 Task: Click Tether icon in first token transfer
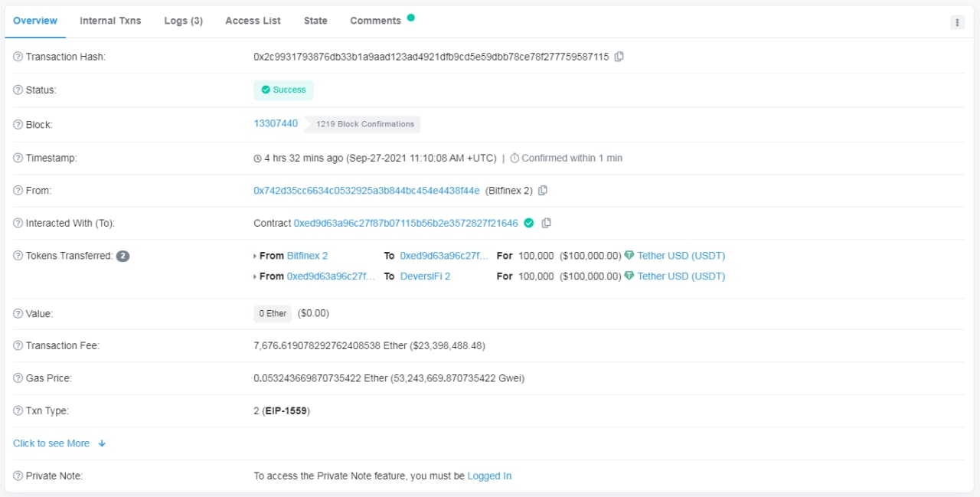coord(629,256)
